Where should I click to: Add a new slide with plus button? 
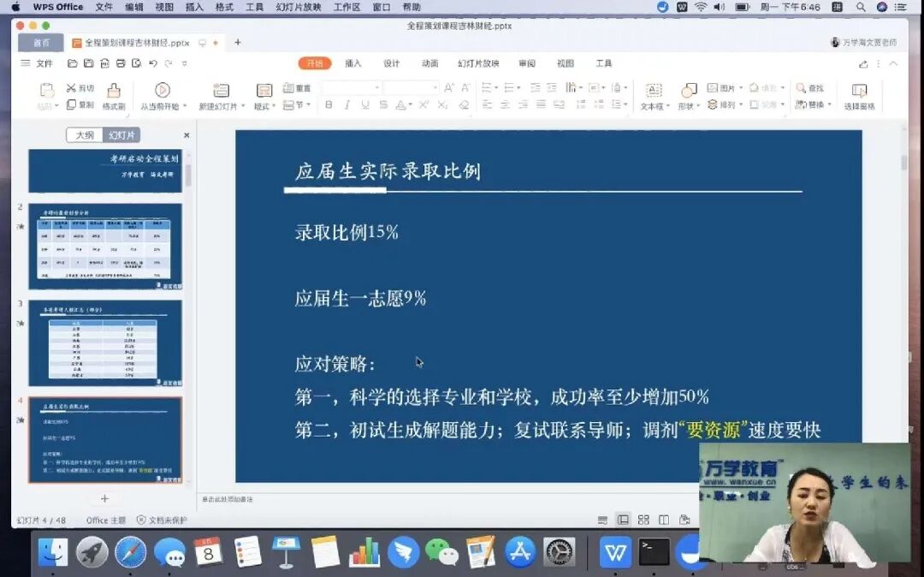104,498
